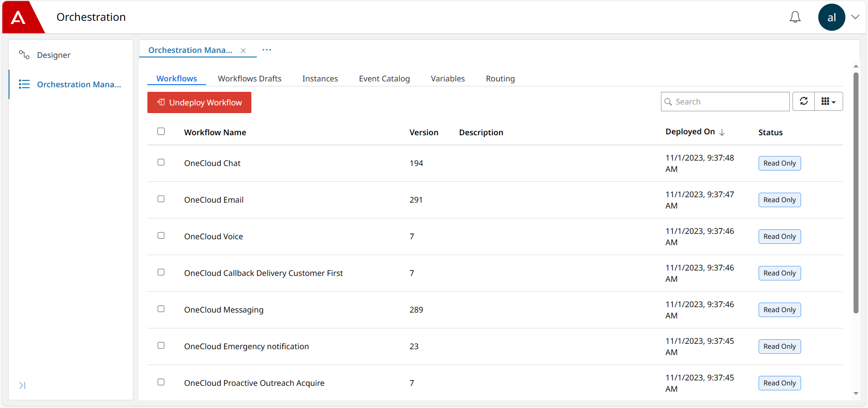Sort by the Workflow Name column header
Image resolution: width=868 pixels, height=408 pixels.
coord(215,133)
